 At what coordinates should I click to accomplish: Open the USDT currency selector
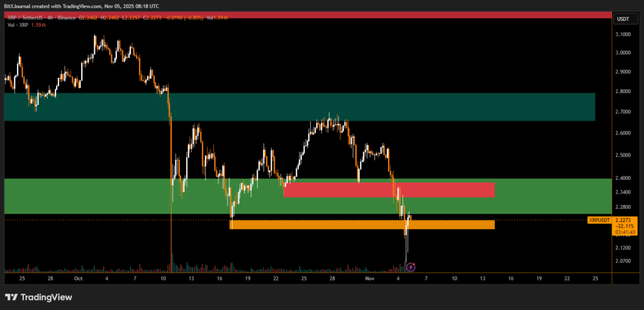[x=622, y=18]
